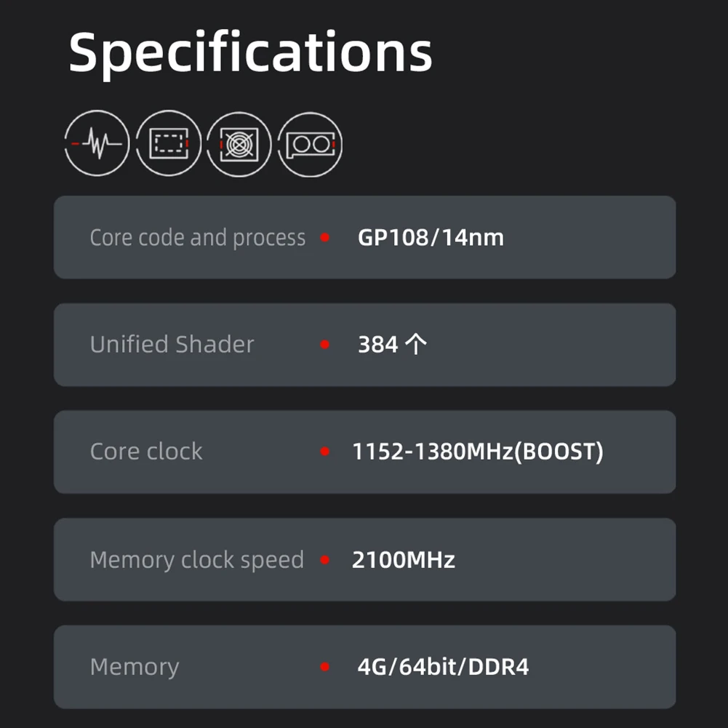Click the dual-fan graphics card icon
Screen dimensions: 728x728
310,144
